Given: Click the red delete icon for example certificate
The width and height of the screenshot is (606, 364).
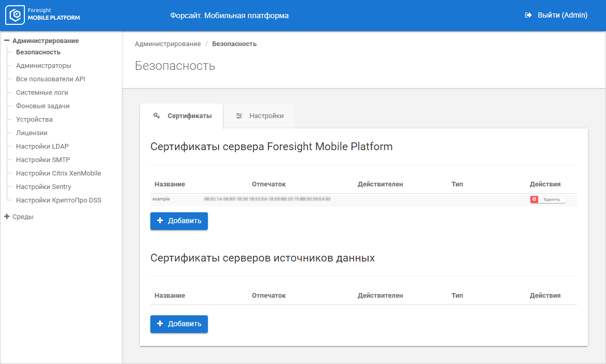Looking at the screenshot, I should pos(534,199).
